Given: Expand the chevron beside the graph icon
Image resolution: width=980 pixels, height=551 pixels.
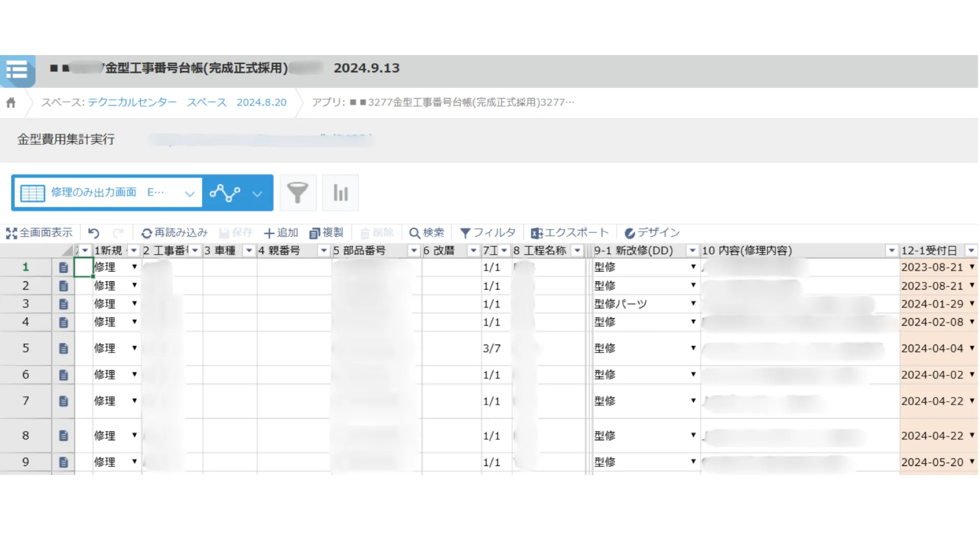Looking at the screenshot, I should click(257, 193).
